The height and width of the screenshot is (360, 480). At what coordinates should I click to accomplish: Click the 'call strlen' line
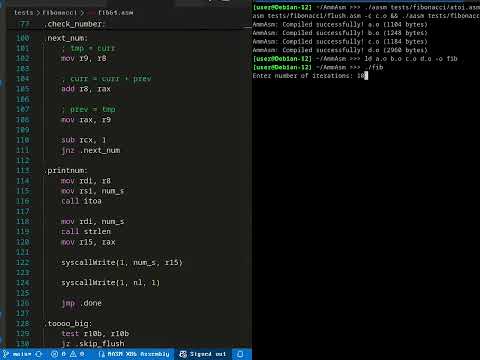coord(86,231)
